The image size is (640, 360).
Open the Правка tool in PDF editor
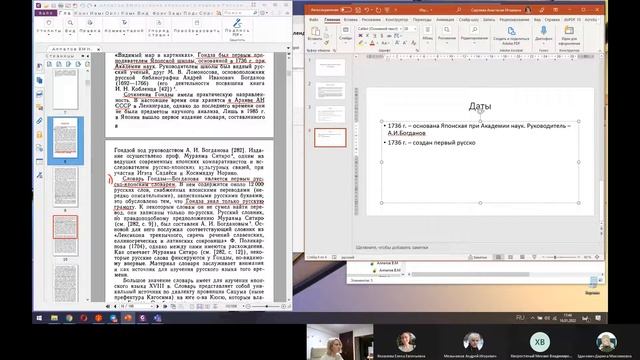pyautogui.click(x=90, y=28)
